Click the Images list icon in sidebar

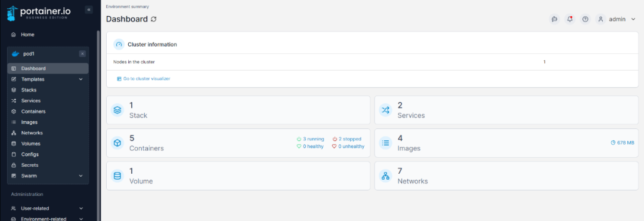(14, 122)
